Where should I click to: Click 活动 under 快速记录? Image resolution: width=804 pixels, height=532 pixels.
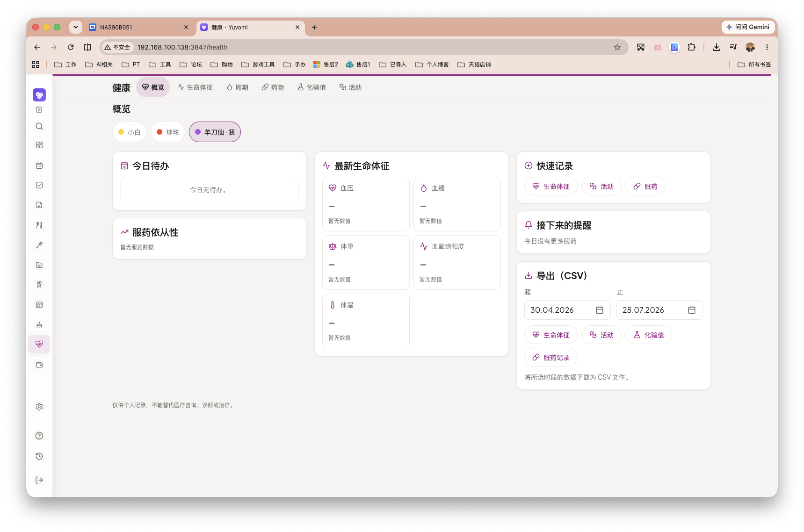click(601, 187)
